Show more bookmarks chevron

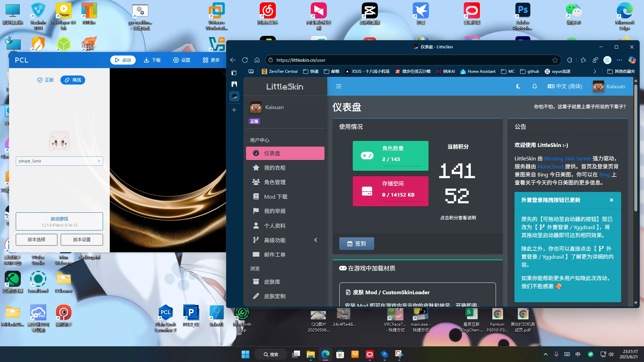click(x=594, y=71)
